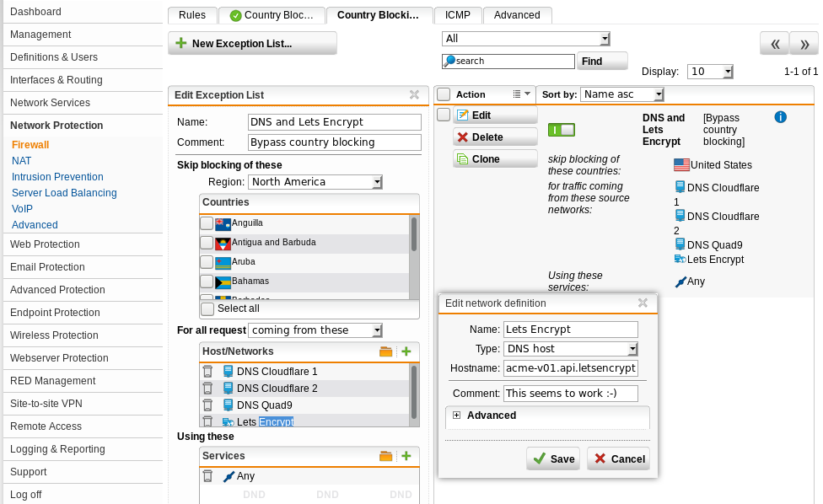Go to previous page with double left arrow

775,44
